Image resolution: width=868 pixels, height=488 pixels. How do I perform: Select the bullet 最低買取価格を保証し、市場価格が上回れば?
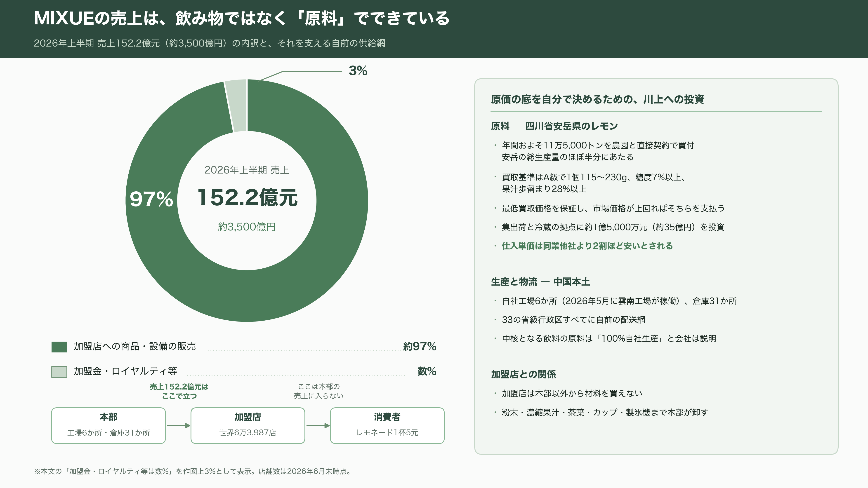pos(613,209)
